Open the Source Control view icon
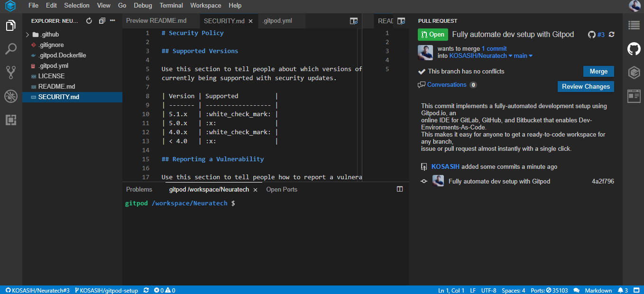 tap(11, 73)
